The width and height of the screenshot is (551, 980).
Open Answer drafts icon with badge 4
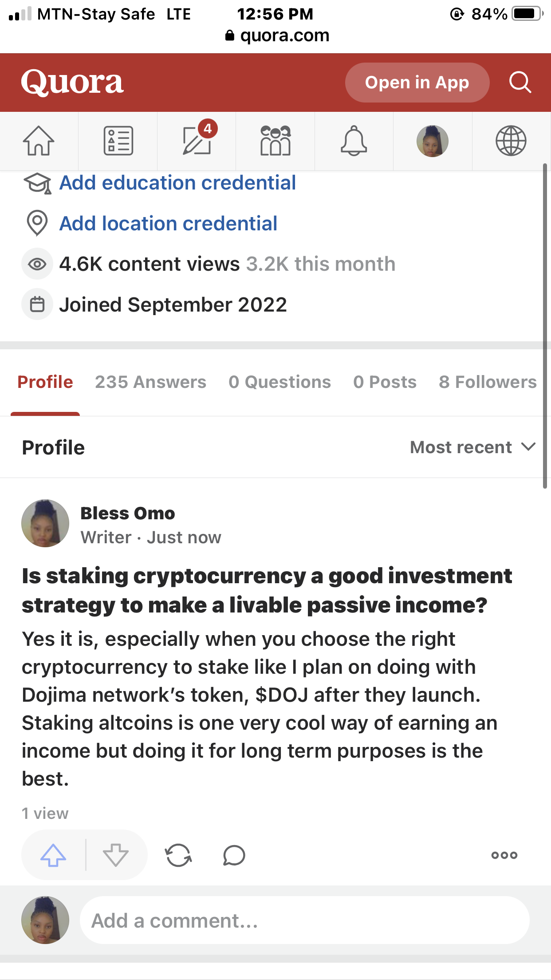197,140
